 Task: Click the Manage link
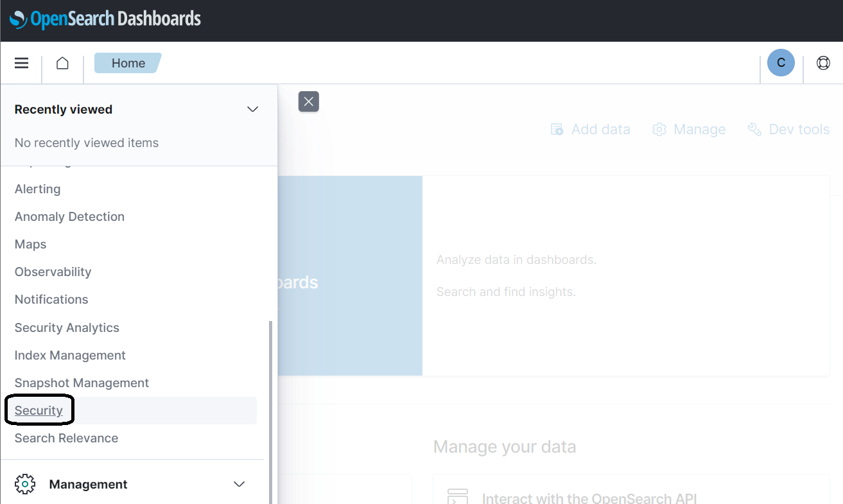(x=689, y=130)
